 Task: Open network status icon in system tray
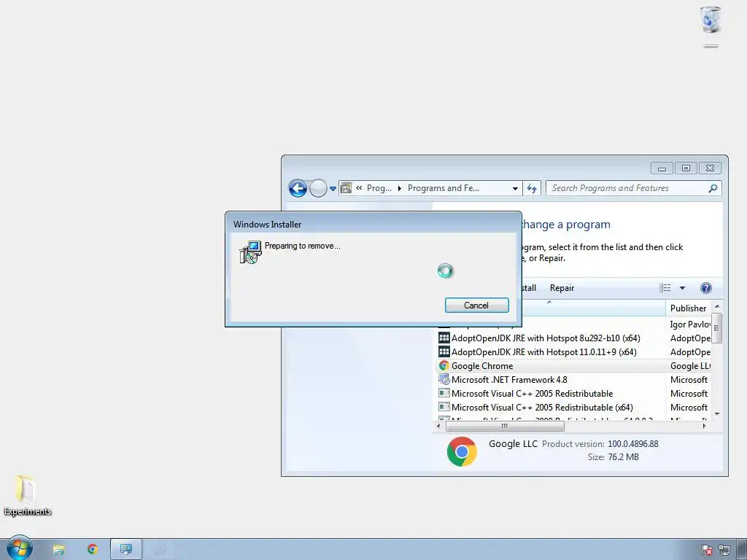click(x=724, y=550)
